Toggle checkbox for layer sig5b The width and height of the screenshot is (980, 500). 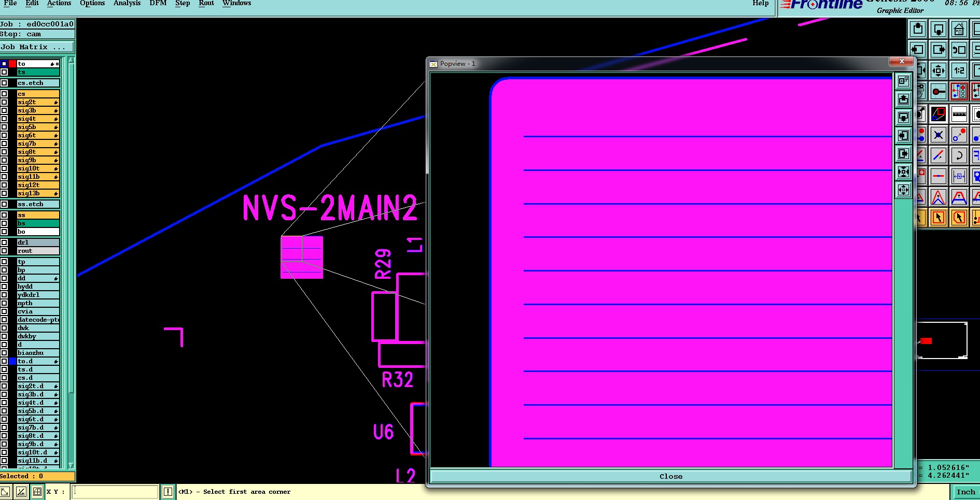[x=4, y=127]
